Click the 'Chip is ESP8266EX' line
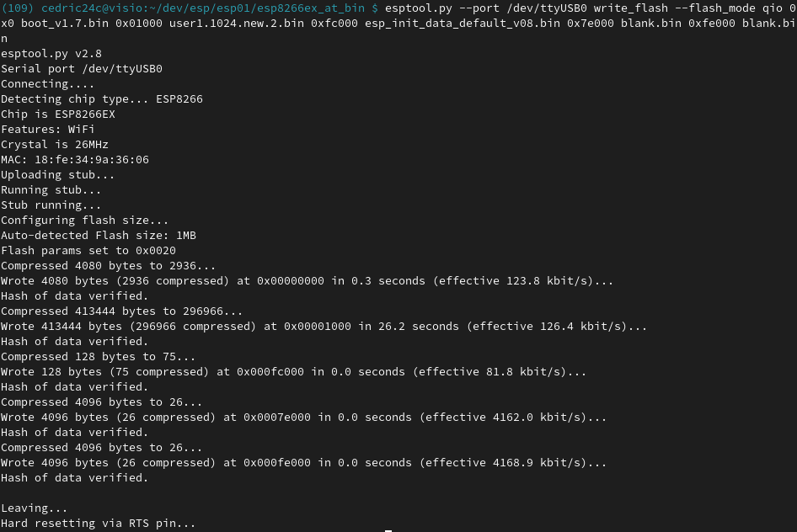This screenshot has width=797, height=532. (x=58, y=114)
